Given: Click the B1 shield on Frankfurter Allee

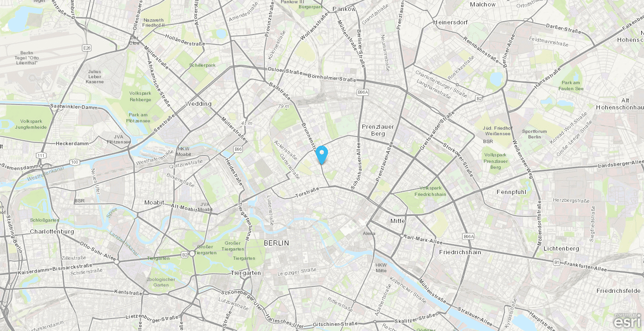Looking at the screenshot, I should coord(557,262).
